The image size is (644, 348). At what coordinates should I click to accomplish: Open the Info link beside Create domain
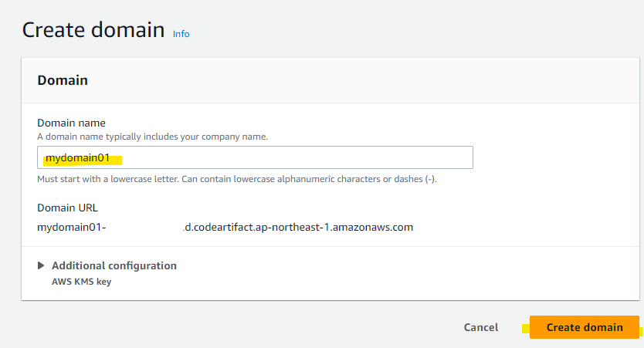click(x=181, y=34)
